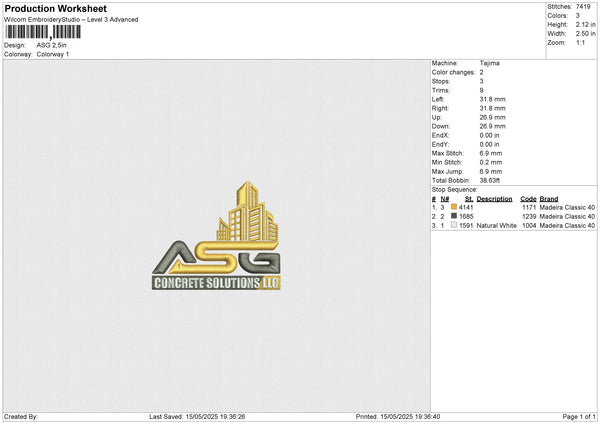Click the Machine value Tajima

[x=489, y=63]
